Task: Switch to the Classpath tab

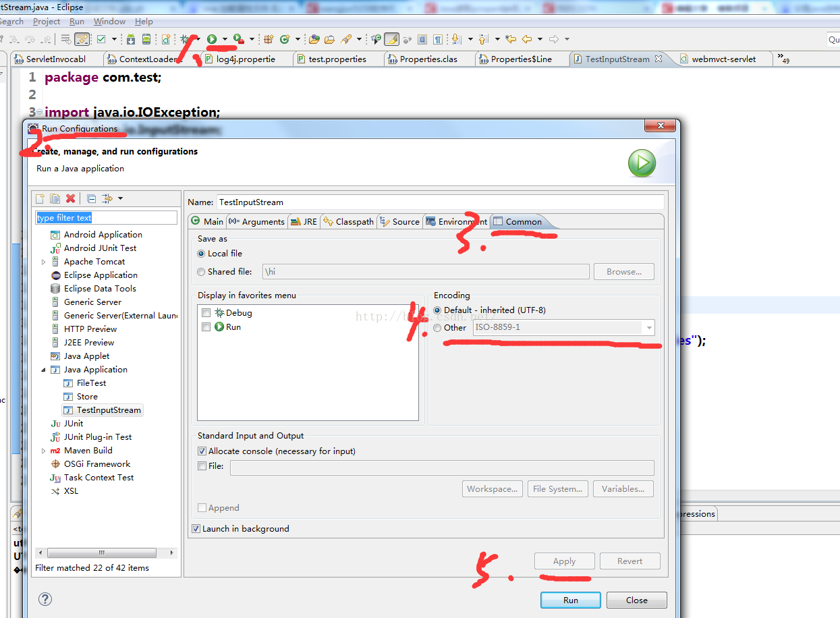Action: point(348,221)
